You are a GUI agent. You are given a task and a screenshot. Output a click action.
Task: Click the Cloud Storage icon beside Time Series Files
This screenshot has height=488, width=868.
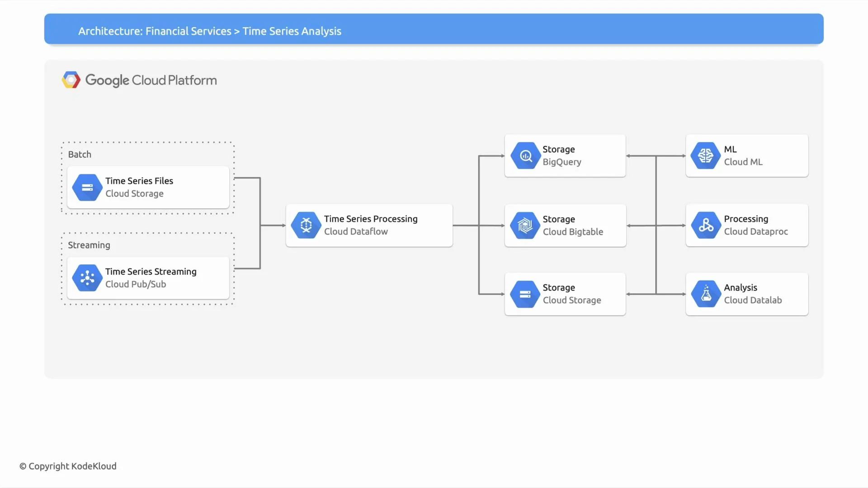click(x=87, y=187)
